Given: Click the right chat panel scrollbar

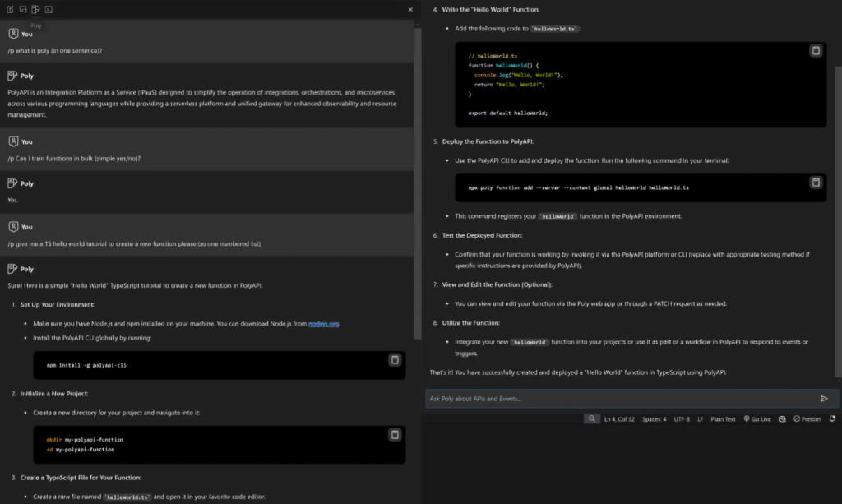Looking at the screenshot, I should (x=838, y=221).
